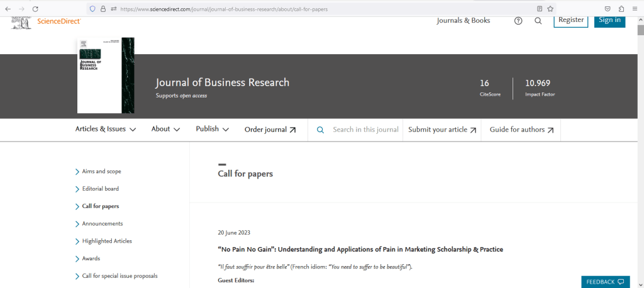Open Journal of Business Research title link
644x288 pixels.
click(222, 82)
